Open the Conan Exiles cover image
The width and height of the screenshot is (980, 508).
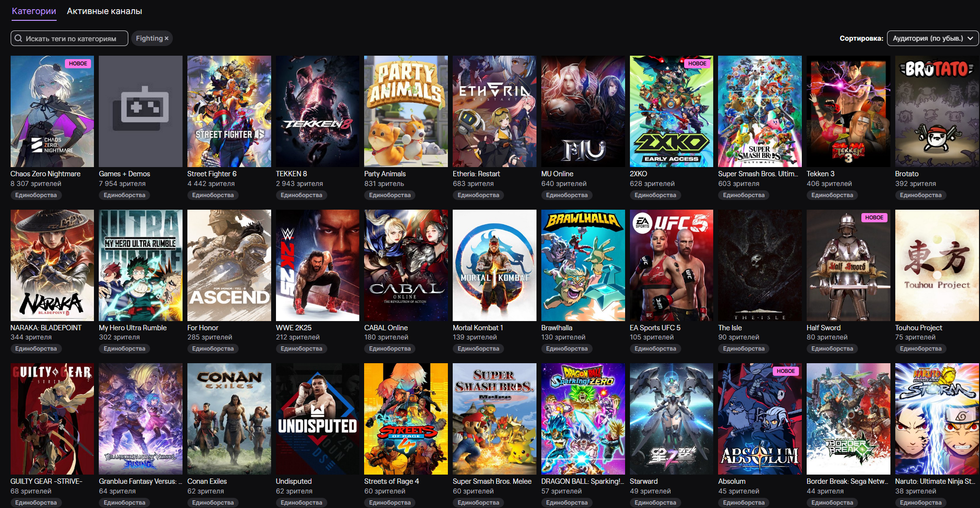pyautogui.click(x=229, y=419)
